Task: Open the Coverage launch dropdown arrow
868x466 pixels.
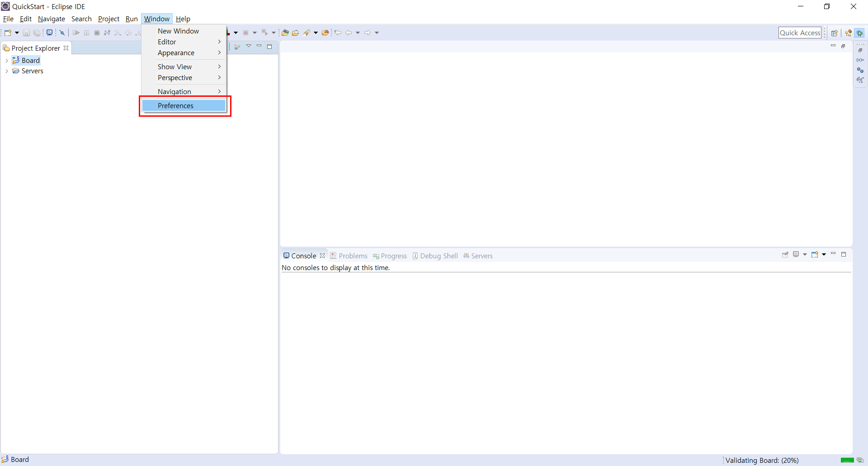Action: [255, 33]
